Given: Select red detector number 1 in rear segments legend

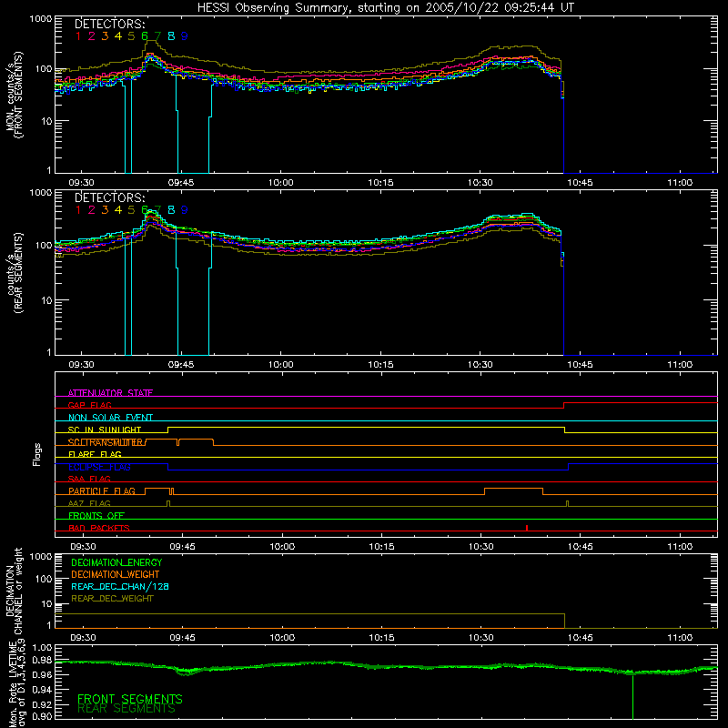Looking at the screenshot, I should [x=78, y=210].
